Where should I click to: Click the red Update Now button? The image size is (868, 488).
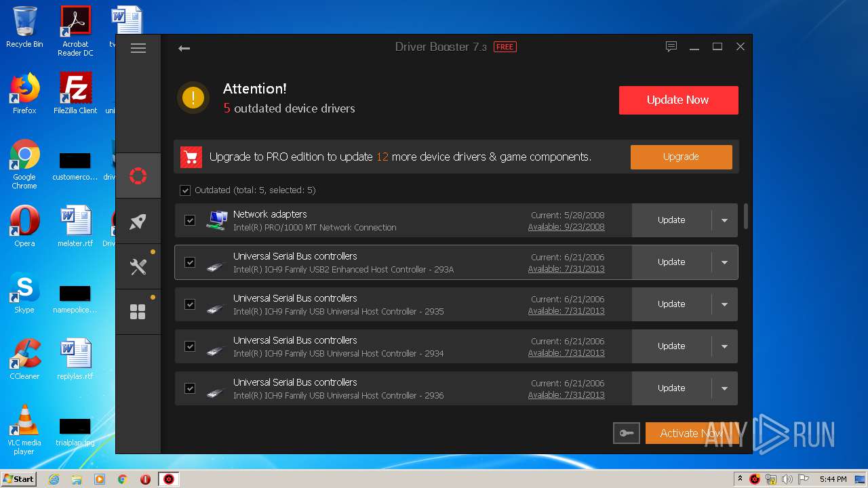point(678,100)
